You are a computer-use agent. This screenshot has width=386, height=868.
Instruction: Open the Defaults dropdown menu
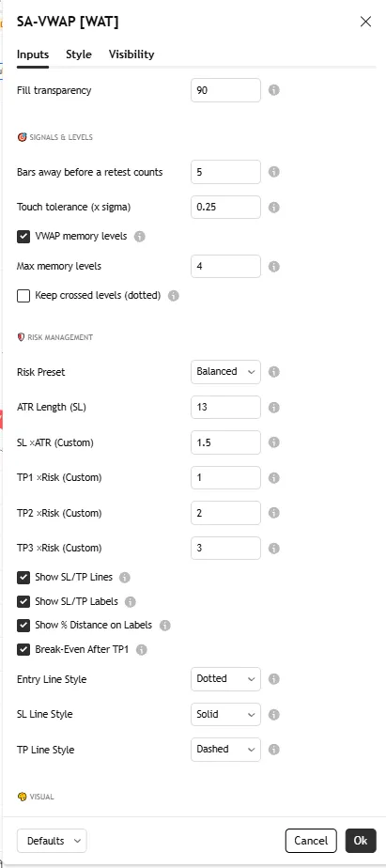[52, 841]
